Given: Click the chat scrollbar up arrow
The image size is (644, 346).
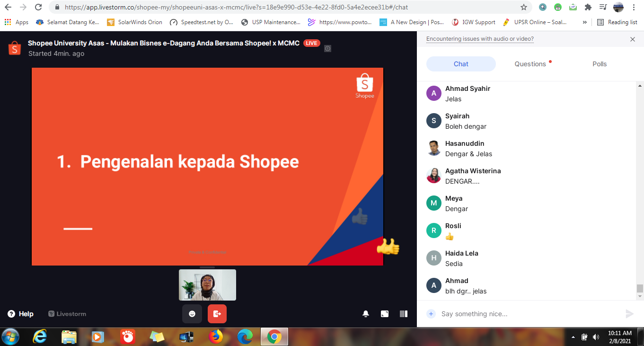Looking at the screenshot, I should [x=640, y=85].
